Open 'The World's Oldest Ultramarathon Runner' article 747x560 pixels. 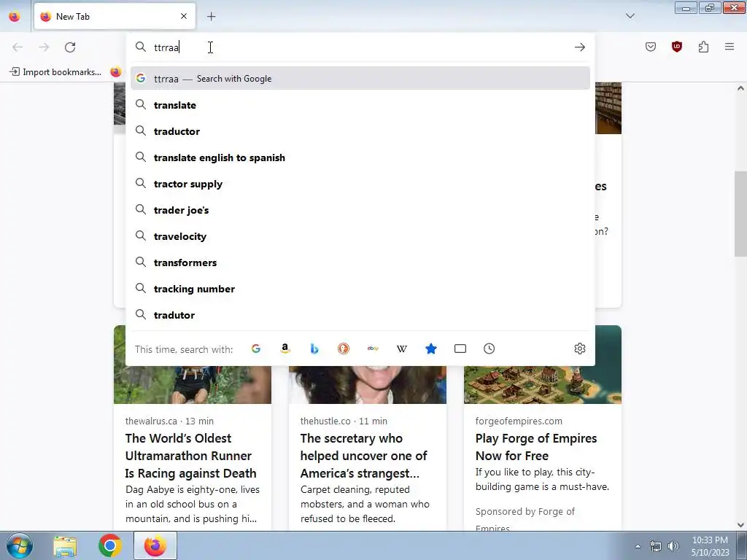191,456
